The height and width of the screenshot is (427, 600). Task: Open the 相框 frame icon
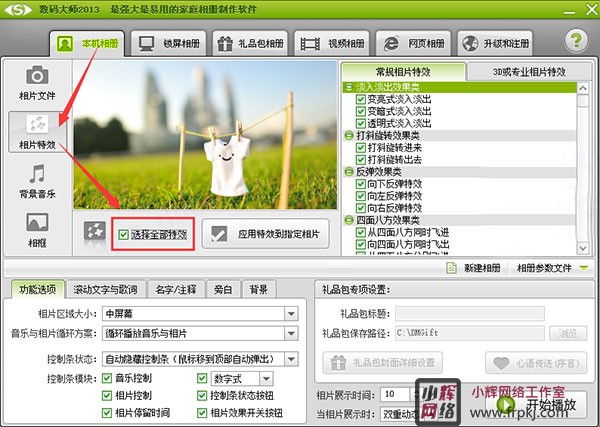pyautogui.click(x=37, y=222)
